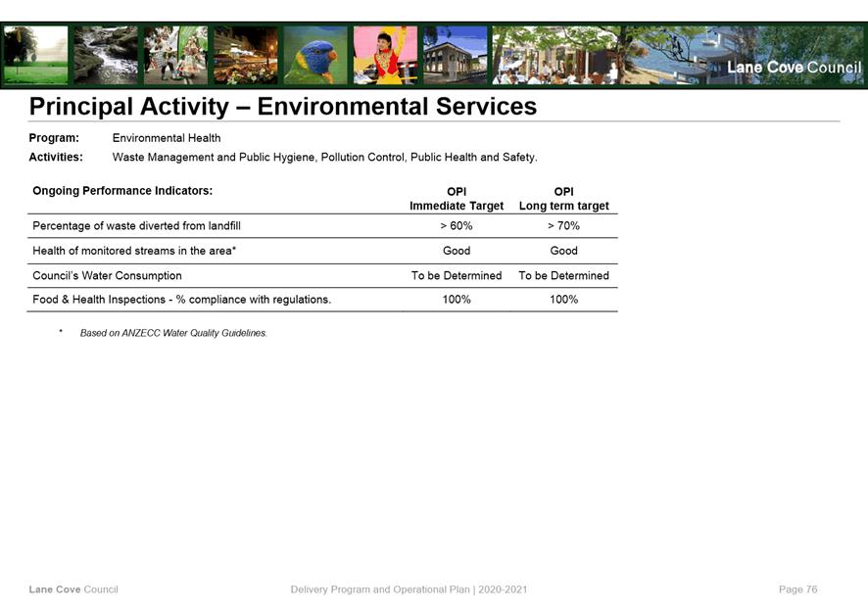Click the 'OPI Immediate Target' column header
Image resolution: width=868 pixels, height=613 pixels.
[457, 199]
